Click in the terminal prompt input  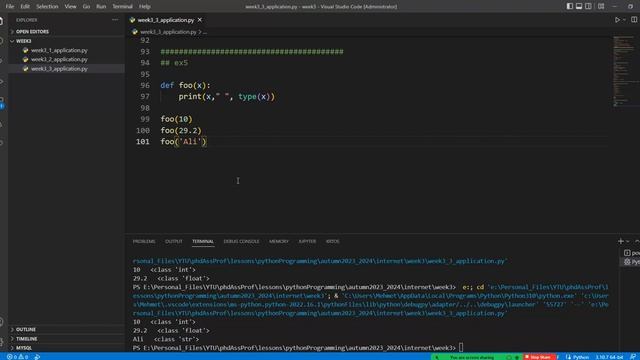click(x=461, y=348)
